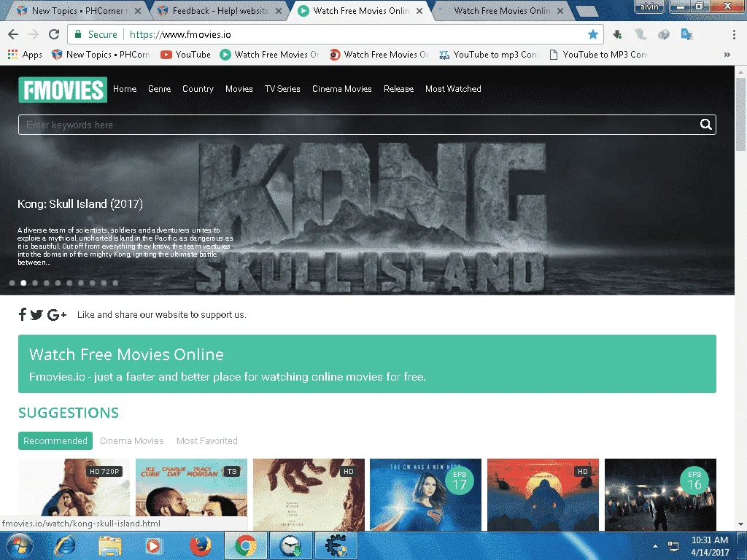Open the Most Watched menu
The width and height of the screenshot is (747, 560).
tap(453, 89)
